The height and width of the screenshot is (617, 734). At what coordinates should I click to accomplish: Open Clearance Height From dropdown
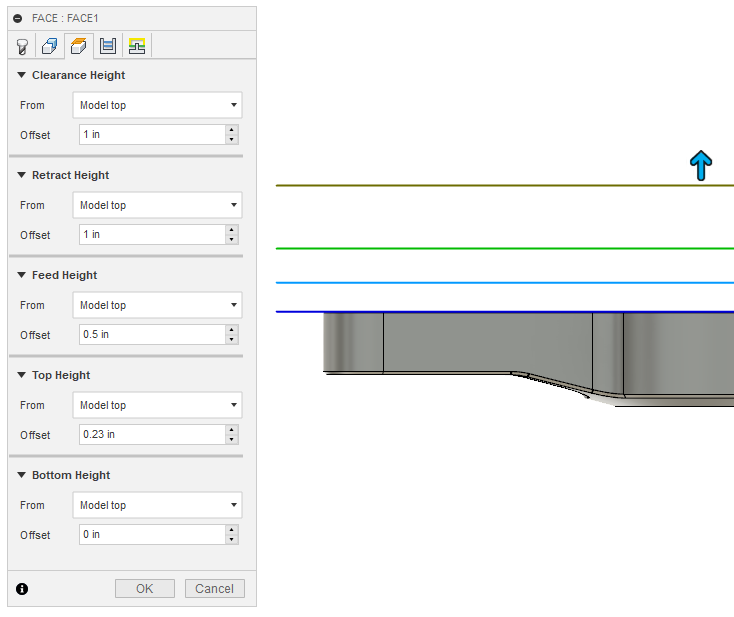click(157, 105)
